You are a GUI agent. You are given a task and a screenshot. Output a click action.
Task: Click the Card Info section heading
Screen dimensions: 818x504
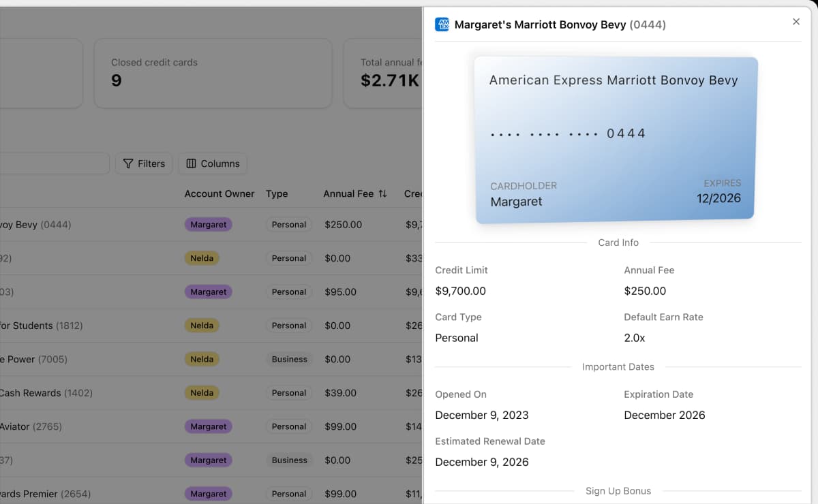coord(618,242)
